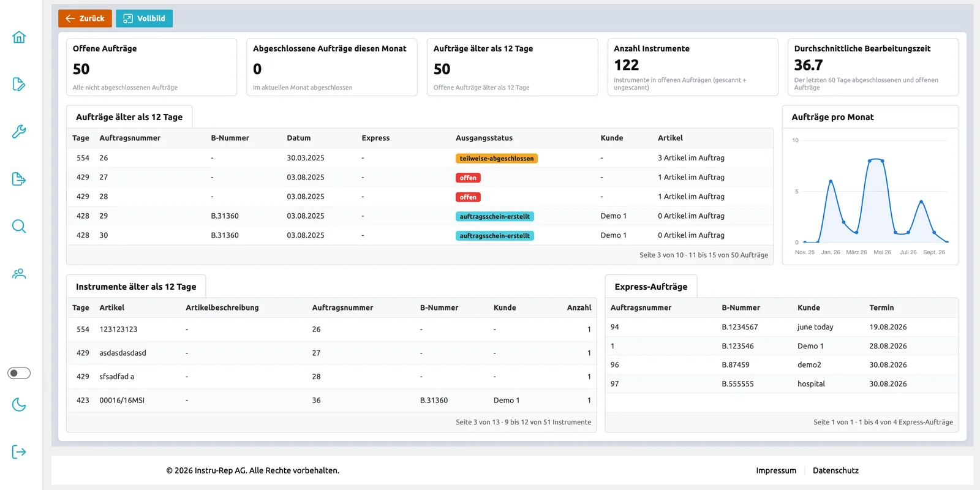
Task: Click Termin 28.08.2026 in express orders
Action: [888, 346]
